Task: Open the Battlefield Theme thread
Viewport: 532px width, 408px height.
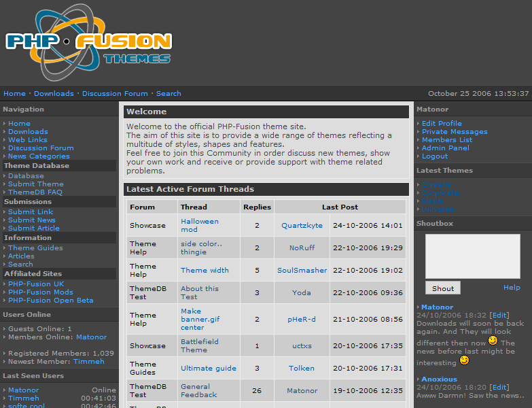Action: [200, 346]
